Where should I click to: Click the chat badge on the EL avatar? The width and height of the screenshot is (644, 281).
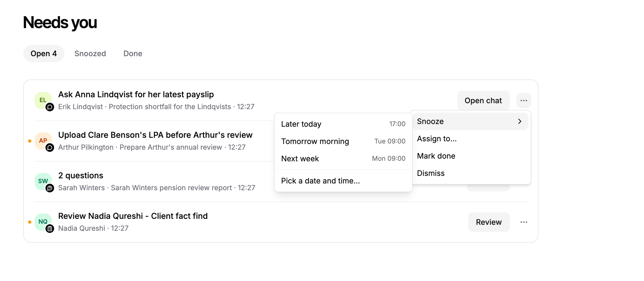50,107
